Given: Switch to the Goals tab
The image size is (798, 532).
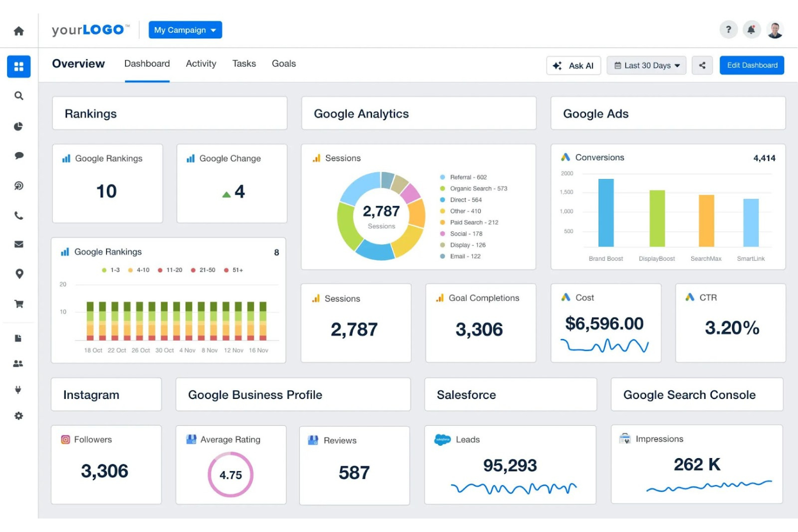Looking at the screenshot, I should click(x=284, y=64).
